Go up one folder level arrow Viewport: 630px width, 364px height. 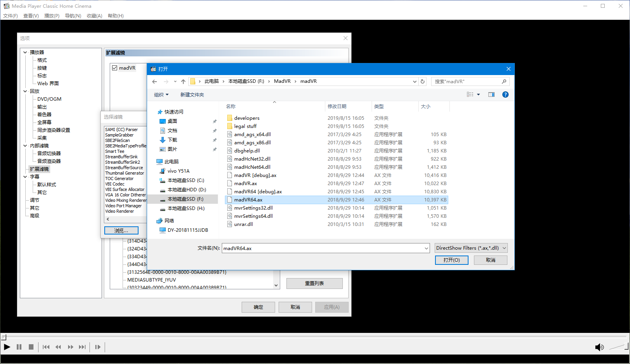(183, 82)
